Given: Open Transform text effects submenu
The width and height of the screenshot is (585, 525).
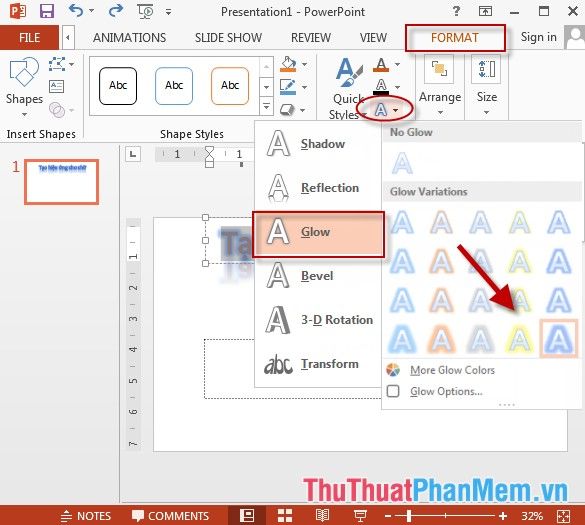Looking at the screenshot, I should tap(318, 364).
